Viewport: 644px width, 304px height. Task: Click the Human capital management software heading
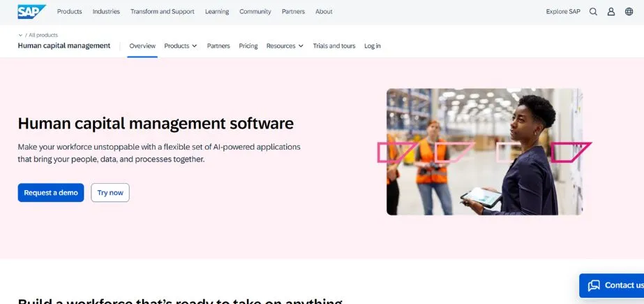point(156,124)
